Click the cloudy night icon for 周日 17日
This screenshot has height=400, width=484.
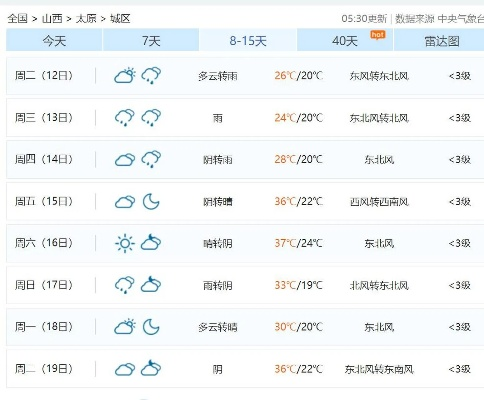click(x=151, y=284)
